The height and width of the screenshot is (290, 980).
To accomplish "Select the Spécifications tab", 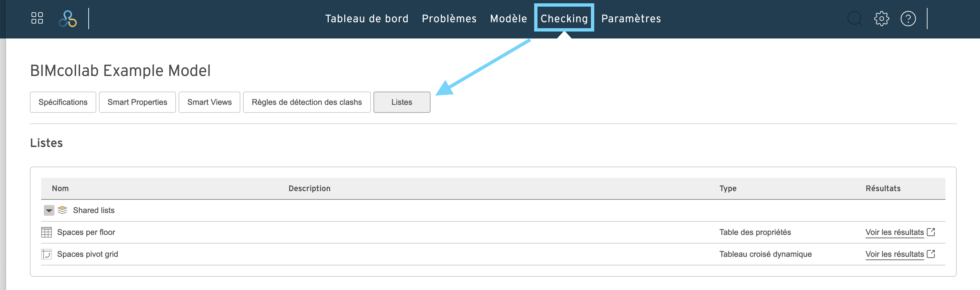I will click(x=63, y=102).
